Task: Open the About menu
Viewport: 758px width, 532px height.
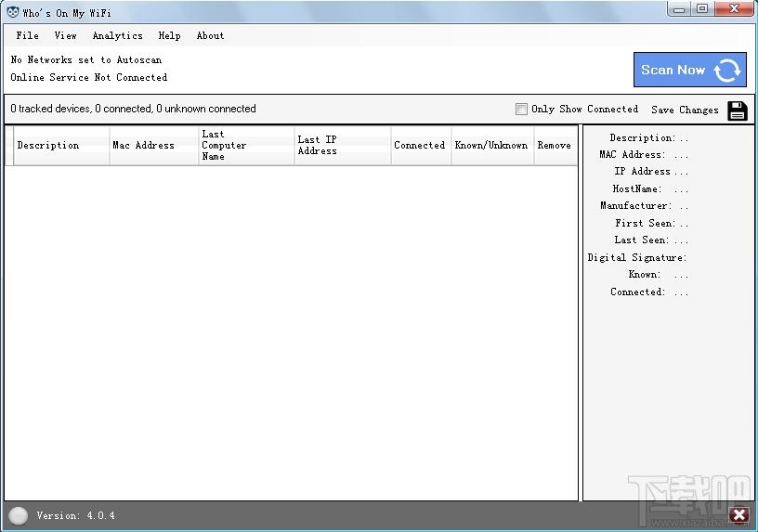Action: pyautogui.click(x=210, y=36)
